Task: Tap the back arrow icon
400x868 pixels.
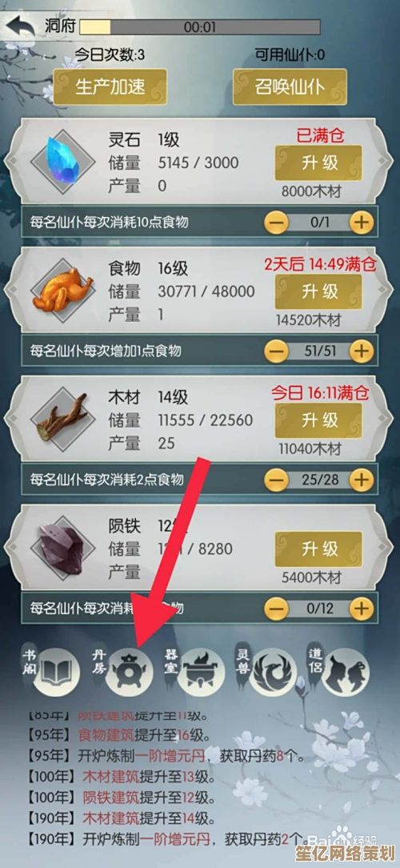Action: (x=21, y=26)
